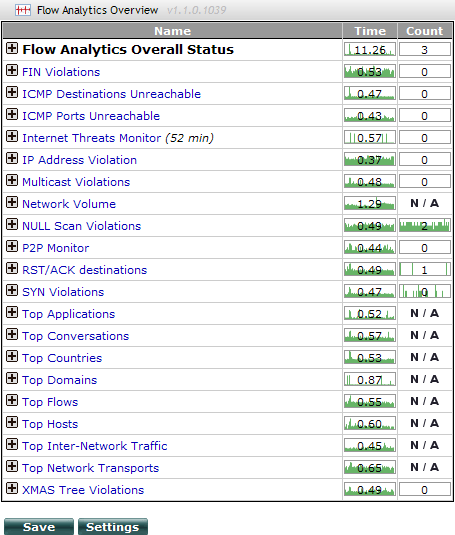Open the P2P Monitor link
This screenshot has width=455, height=535.
point(56,248)
